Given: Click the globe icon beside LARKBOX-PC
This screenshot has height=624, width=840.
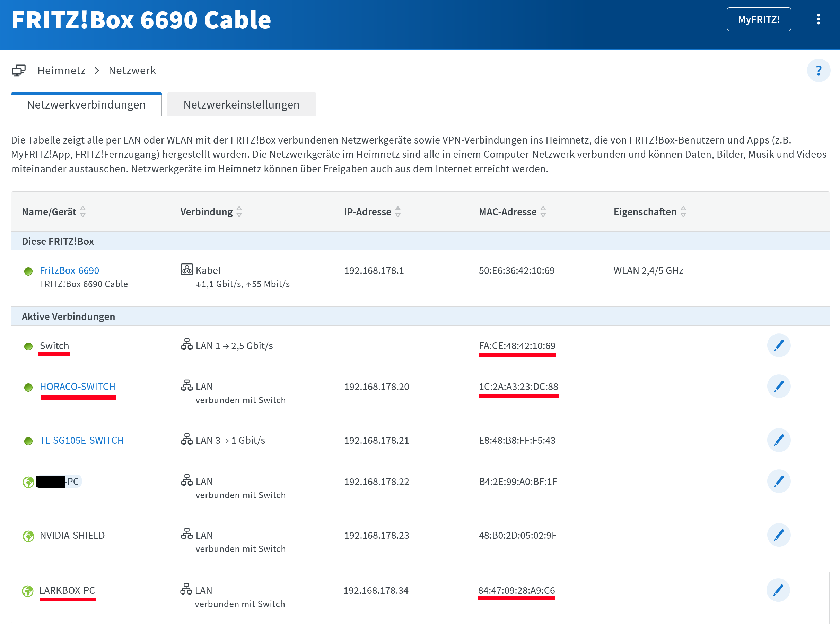Looking at the screenshot, I should (28, 591).
